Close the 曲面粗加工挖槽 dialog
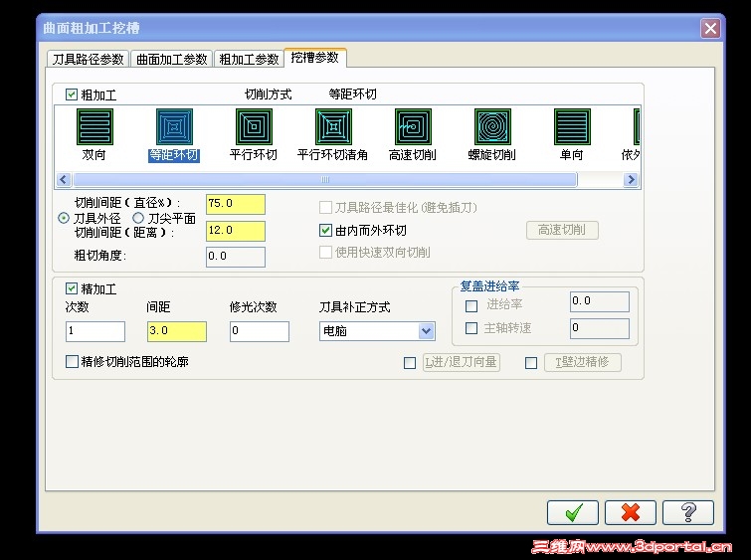The height and width of the screenshot is (560, 751). [711, 28]
